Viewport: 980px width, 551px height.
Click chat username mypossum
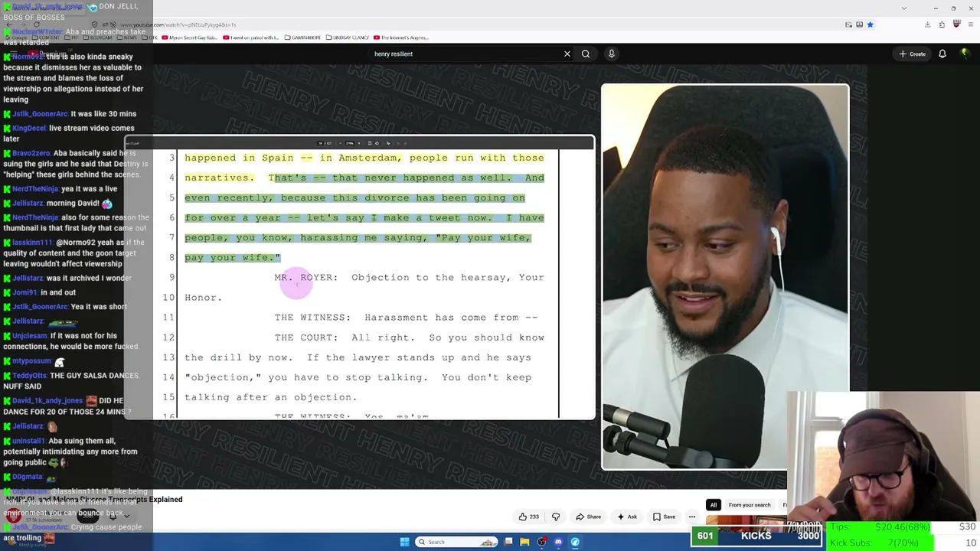coord(31,361)
